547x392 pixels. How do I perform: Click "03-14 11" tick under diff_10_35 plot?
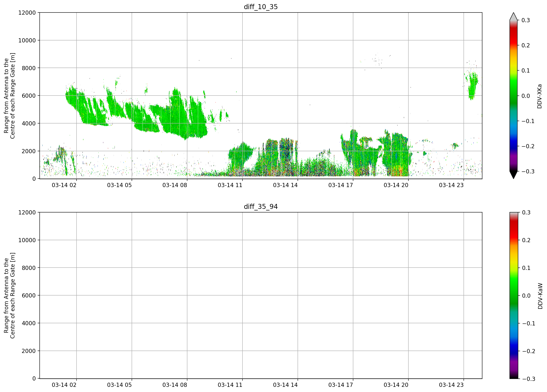230,185
